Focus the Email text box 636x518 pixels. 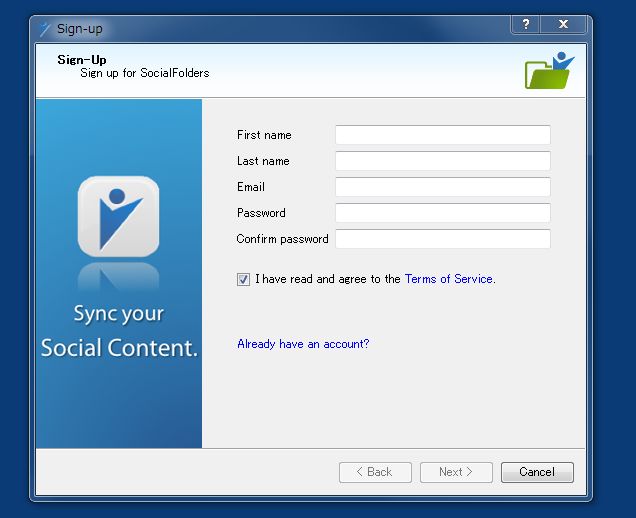443,187
